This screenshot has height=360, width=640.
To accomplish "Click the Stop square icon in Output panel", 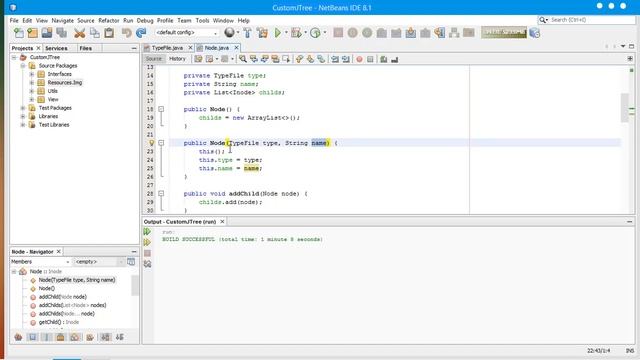I will point(147,253).
